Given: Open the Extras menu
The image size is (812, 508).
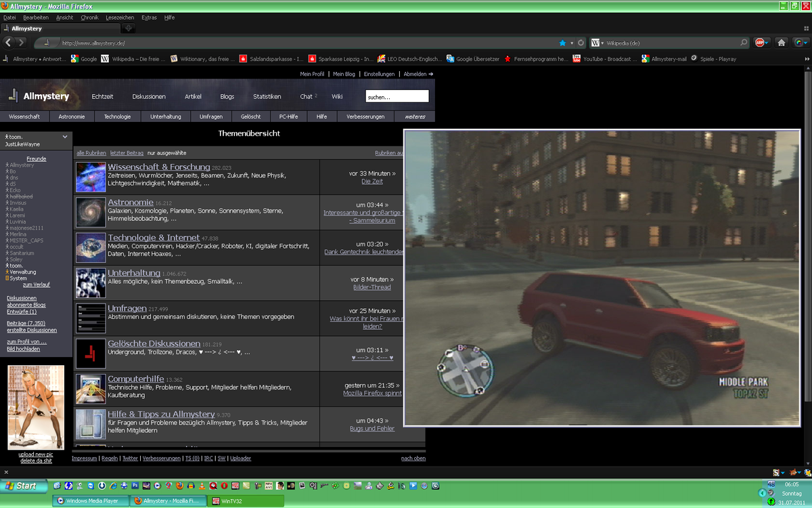Looking at the screenshot, I should click(x=149, y=17).
